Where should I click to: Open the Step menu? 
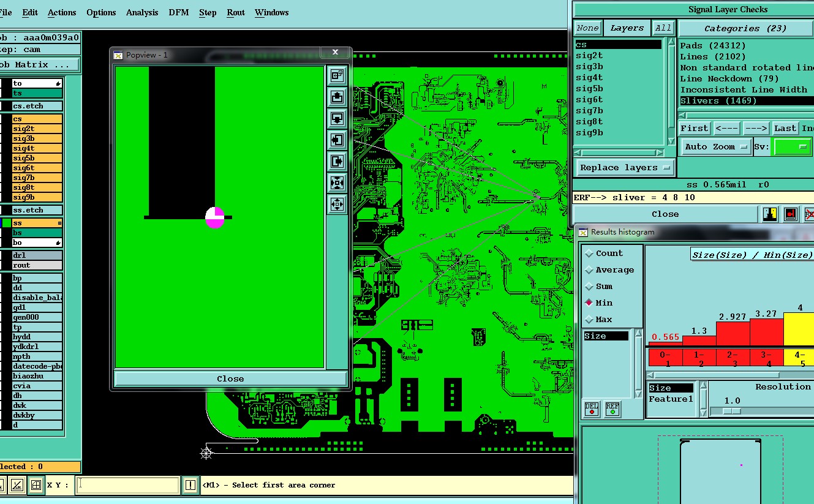(208, 12)
